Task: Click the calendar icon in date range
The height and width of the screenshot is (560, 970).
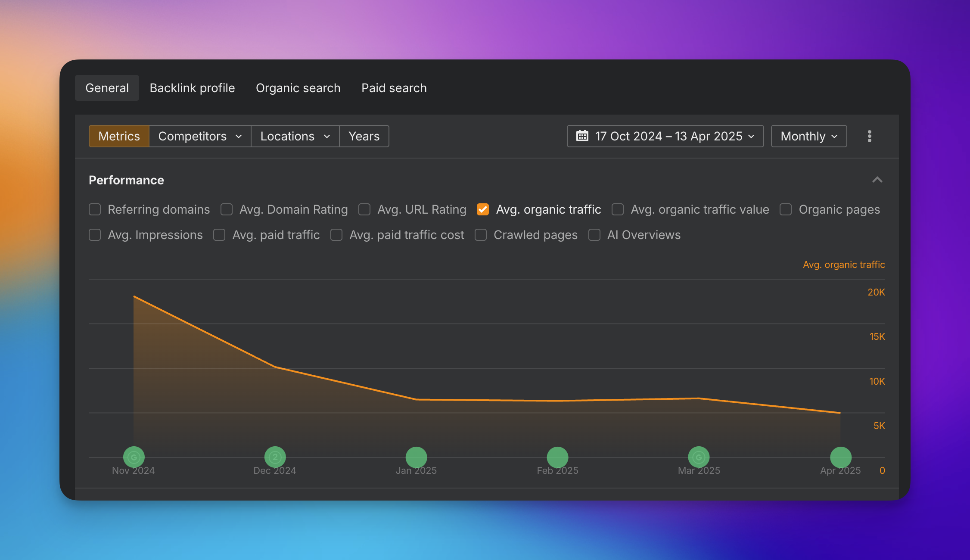Action: coord(582,136)
